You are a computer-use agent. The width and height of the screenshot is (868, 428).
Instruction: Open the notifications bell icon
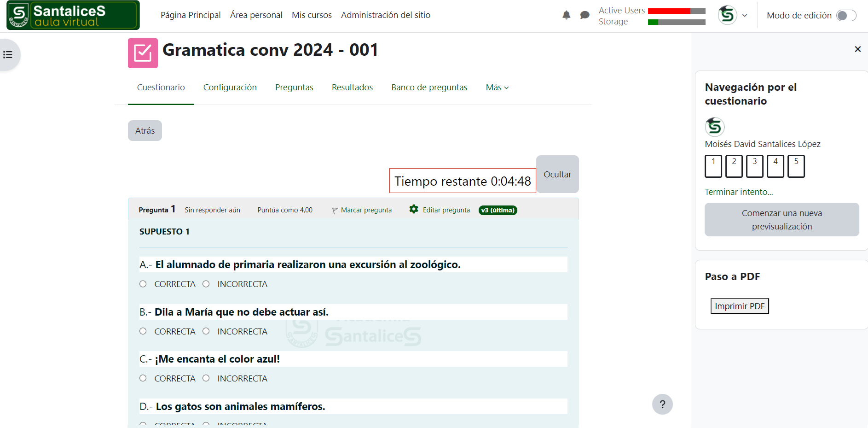(566, 15)
